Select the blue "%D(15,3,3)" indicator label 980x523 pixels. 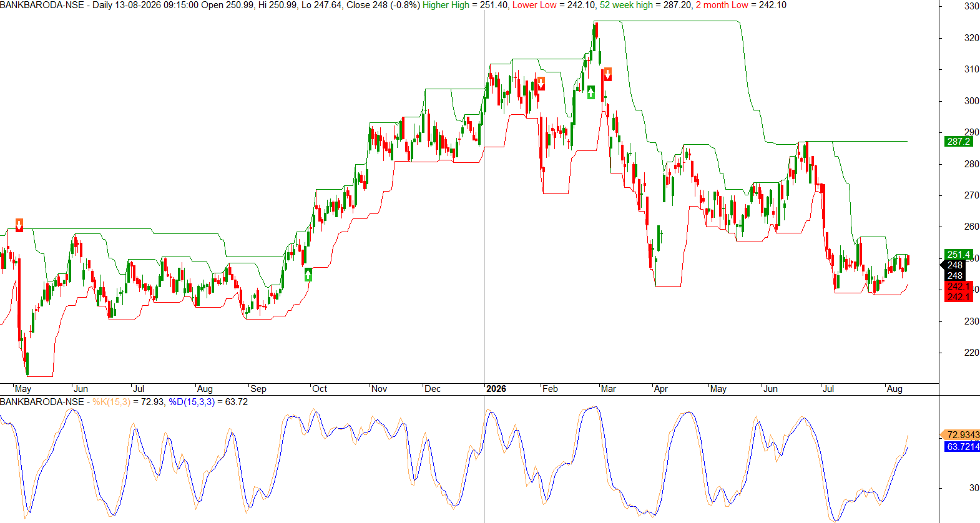[192, 402]
